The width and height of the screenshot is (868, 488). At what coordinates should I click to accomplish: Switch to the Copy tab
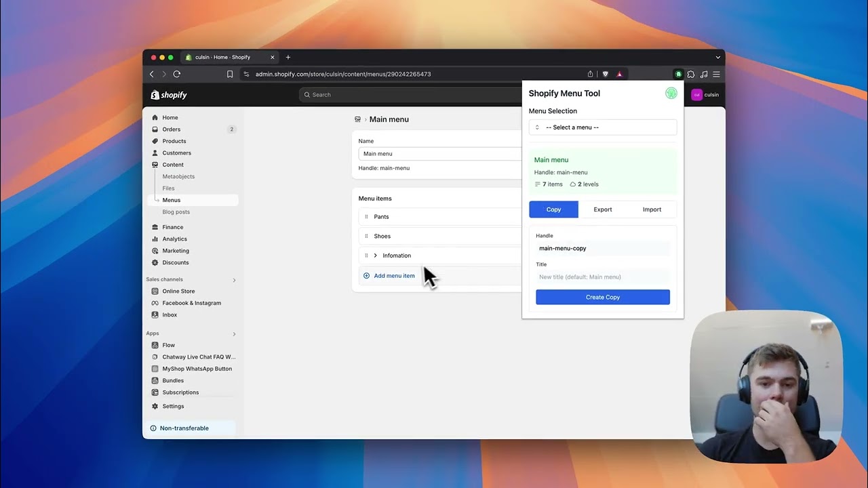(554, 209)
